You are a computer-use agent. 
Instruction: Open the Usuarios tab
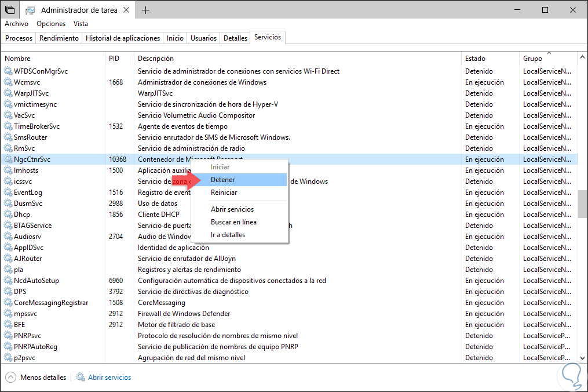click(x=203, y=38)
